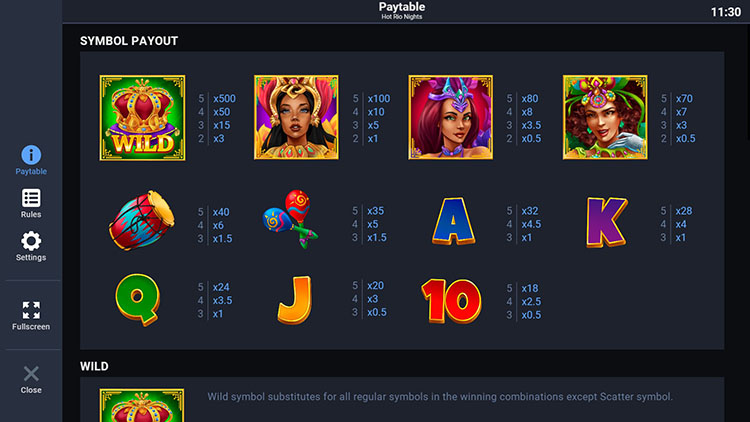Close the paytable panel
This screenshot has width=750, height=422.
(31, 378)
